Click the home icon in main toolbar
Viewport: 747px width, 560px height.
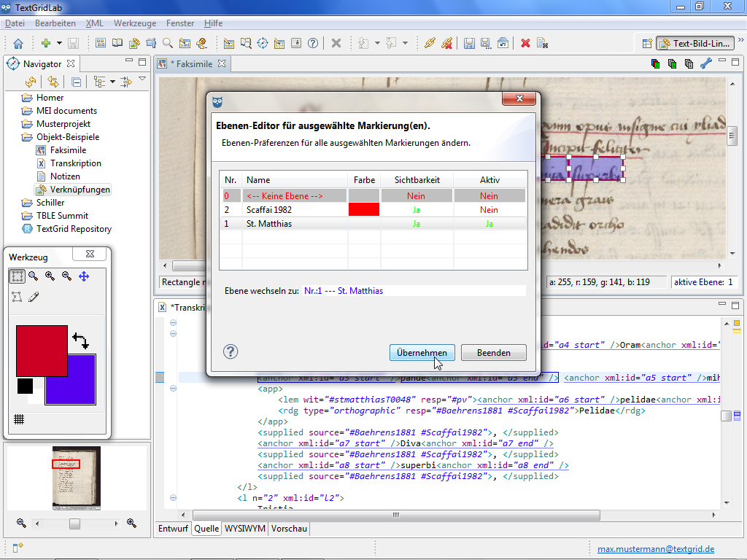pos(18,44)
